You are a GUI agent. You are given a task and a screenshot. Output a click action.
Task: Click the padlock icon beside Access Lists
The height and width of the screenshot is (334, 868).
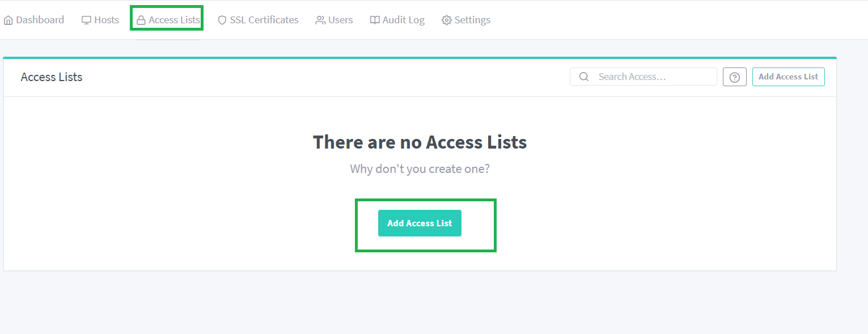coord(141,20)
